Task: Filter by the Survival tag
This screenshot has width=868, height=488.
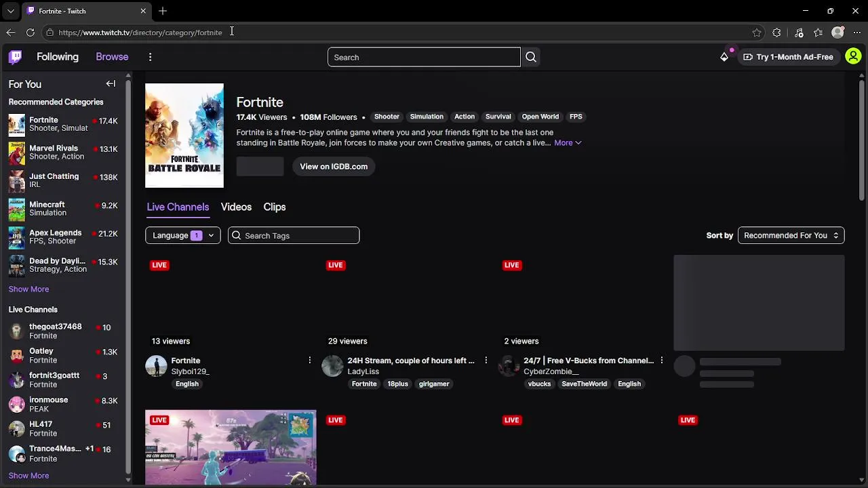Action: pyautogui.click(x=498, y=117)
